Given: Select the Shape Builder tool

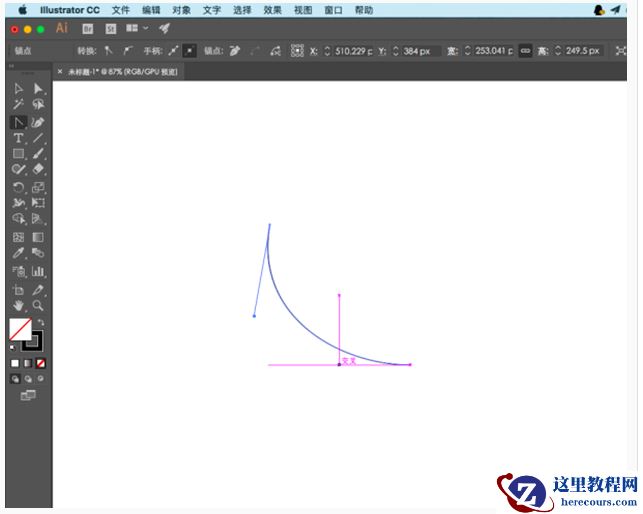Looking at the screenshot, I should point(18,218).
